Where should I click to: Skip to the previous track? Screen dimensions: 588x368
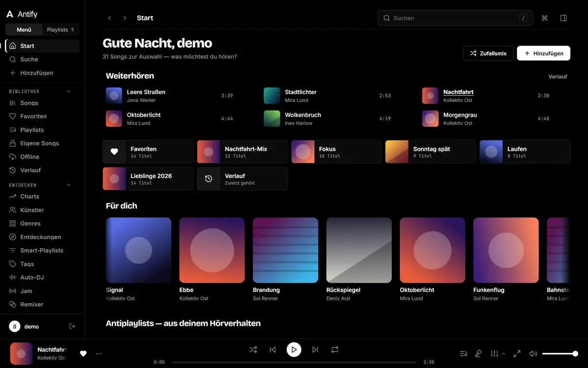point(273,350)
